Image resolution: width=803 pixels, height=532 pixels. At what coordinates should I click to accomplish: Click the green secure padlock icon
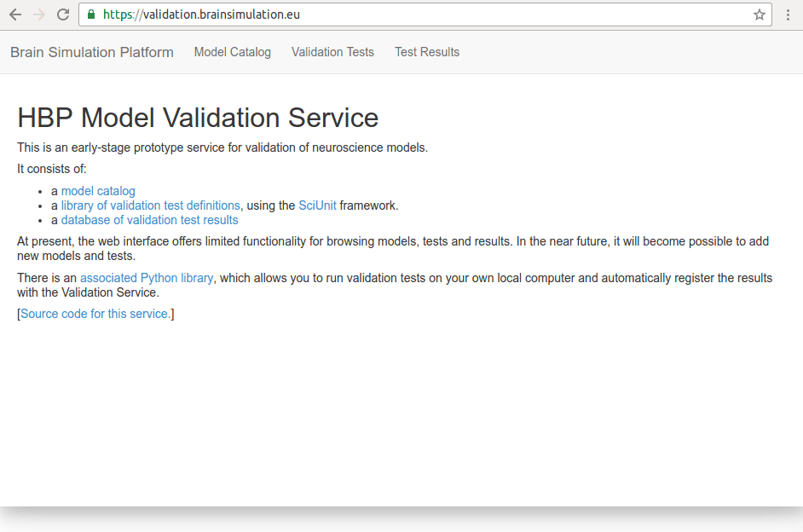(x=92, y=14)
